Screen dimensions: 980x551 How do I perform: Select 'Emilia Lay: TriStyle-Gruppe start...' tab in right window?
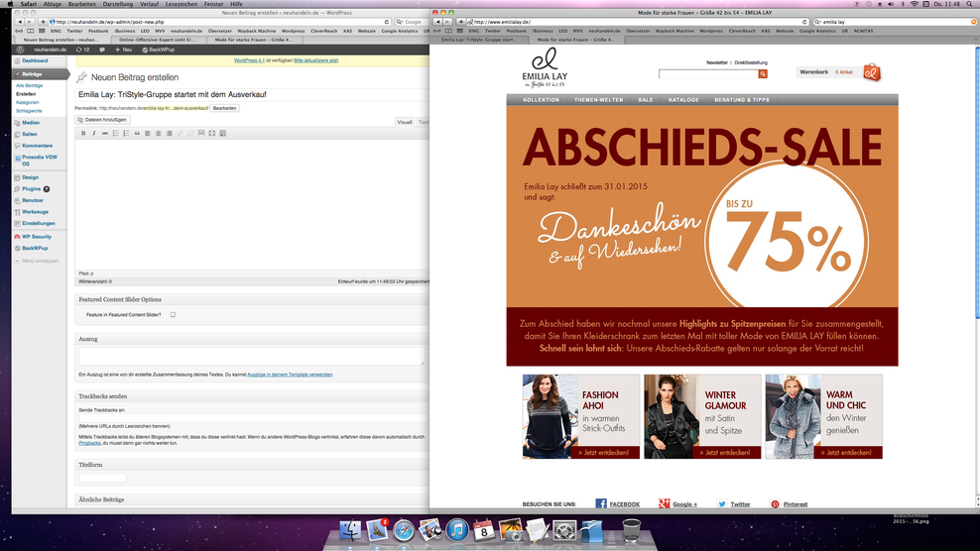click(479, 40)
